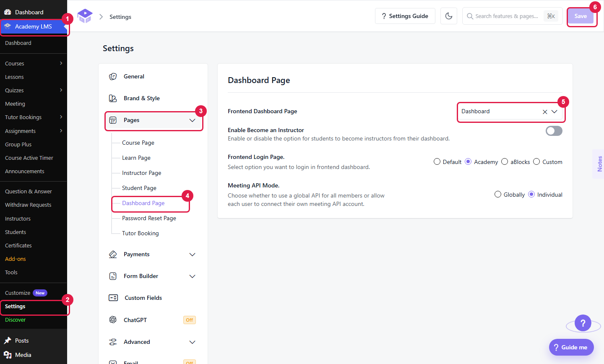The width and height of the screenshot is (604, 364).
Task: Select aBlocks login page radio
Action: [505, 162]
